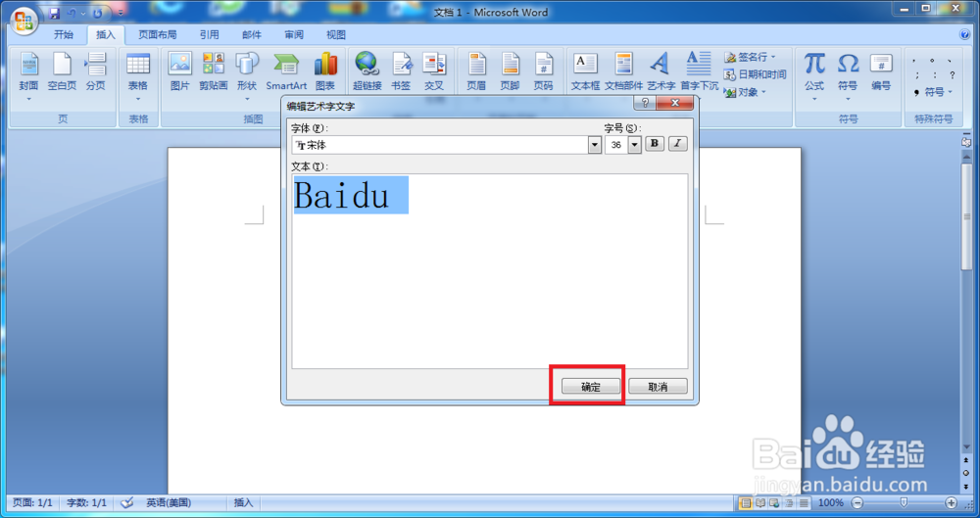Insert numbering (编号)
The image size is (980, 518).
pos(881,71)
